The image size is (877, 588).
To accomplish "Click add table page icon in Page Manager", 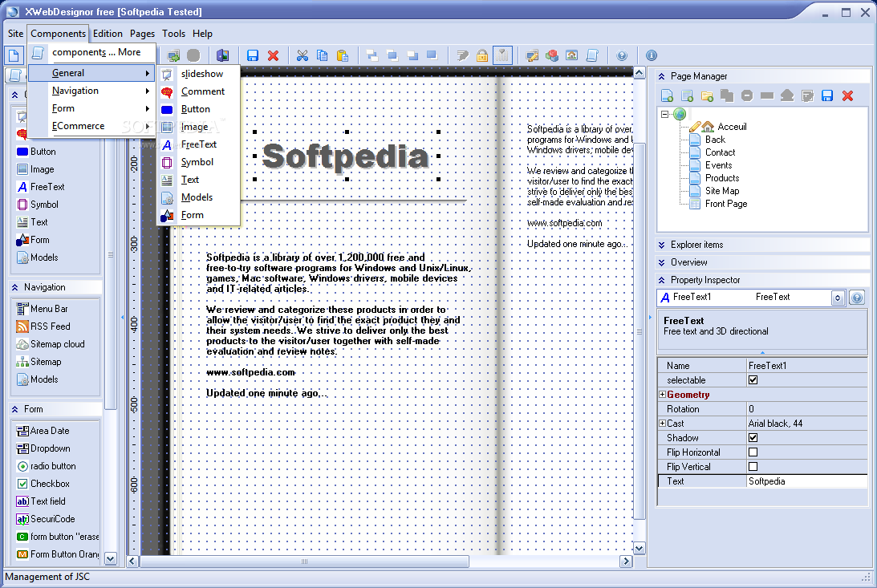I will (687, 95).
